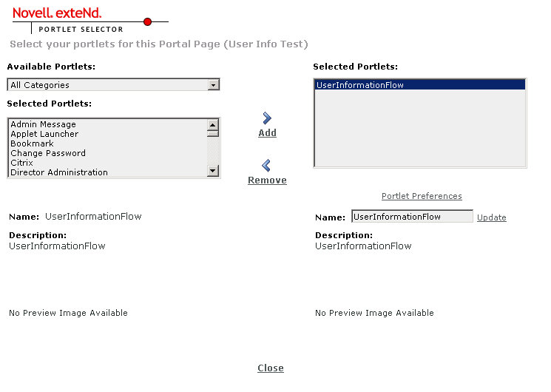This screenshot has height=392, width=551.
Task: Select Admin Message in portlet list
Action: [43, 124]
